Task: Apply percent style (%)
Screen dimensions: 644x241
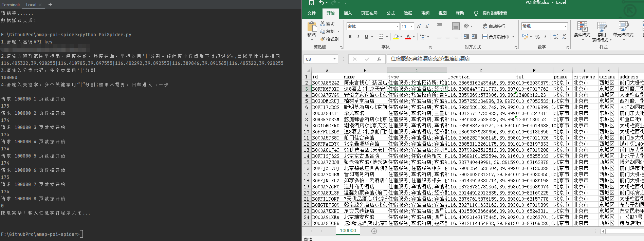Action: (x=537, y=37)
